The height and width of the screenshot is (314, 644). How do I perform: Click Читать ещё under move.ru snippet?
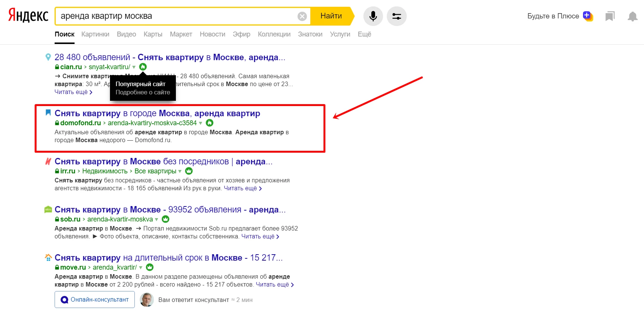coord(275,285)
